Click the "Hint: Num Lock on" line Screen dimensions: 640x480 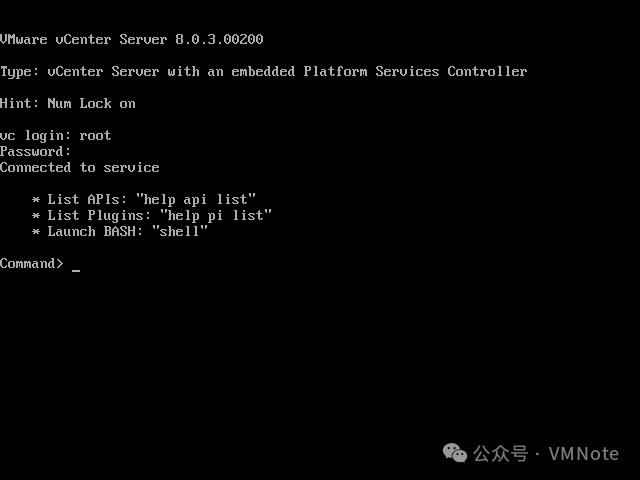click(68, 104)
